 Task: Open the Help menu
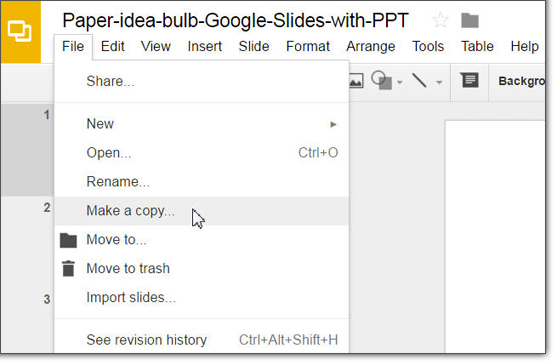pos(525,46)
